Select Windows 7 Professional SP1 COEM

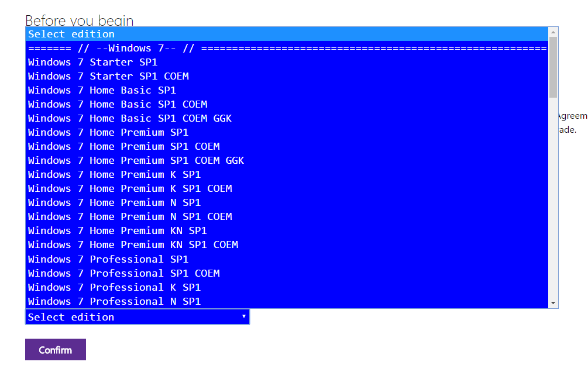coord(287,273)
